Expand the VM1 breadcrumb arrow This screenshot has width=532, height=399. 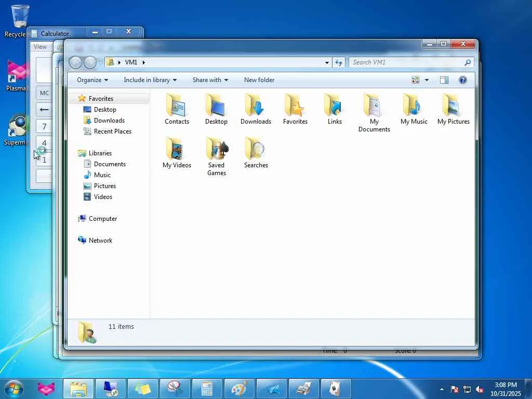[144, 62]
